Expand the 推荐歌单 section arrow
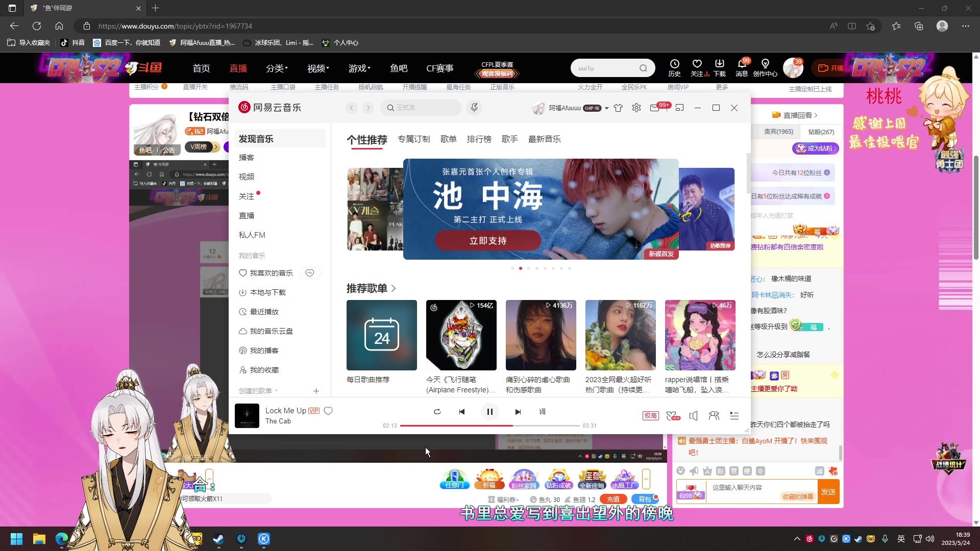The image size is (980, 551). coord(394,289)
